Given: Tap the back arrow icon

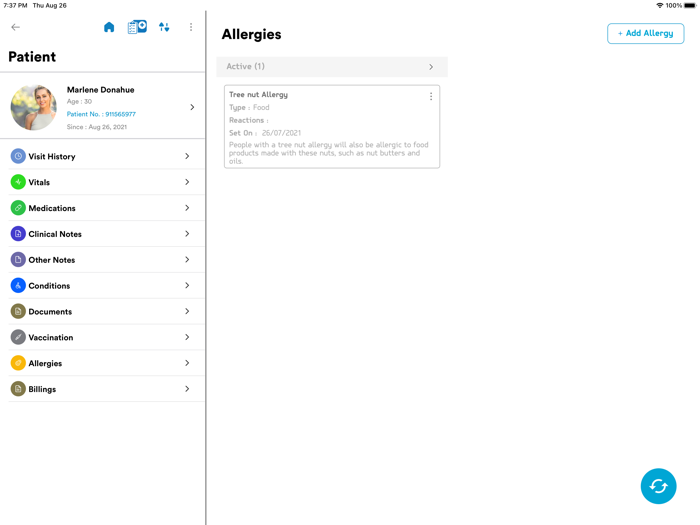Looking at the screenshot, I should pos(15,27).
